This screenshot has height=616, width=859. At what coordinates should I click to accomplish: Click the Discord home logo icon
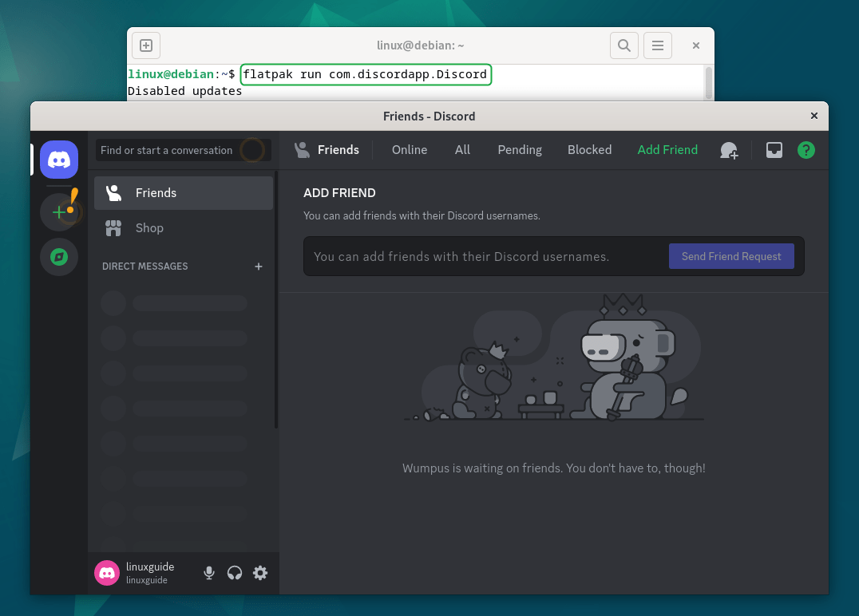(x=59, y=159)
